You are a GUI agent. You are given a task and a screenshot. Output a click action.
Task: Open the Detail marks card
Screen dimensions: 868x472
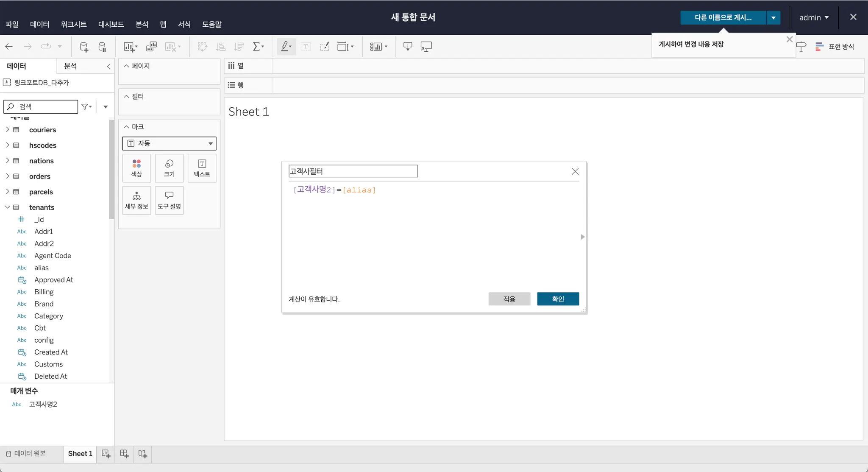coord(136,200)
